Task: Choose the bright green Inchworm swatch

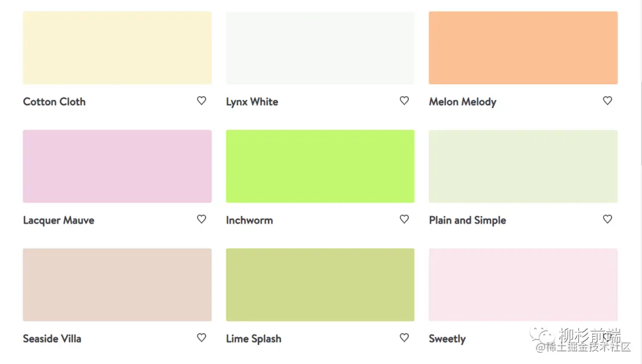Action: pyautogui.click(x=320, y=166)
